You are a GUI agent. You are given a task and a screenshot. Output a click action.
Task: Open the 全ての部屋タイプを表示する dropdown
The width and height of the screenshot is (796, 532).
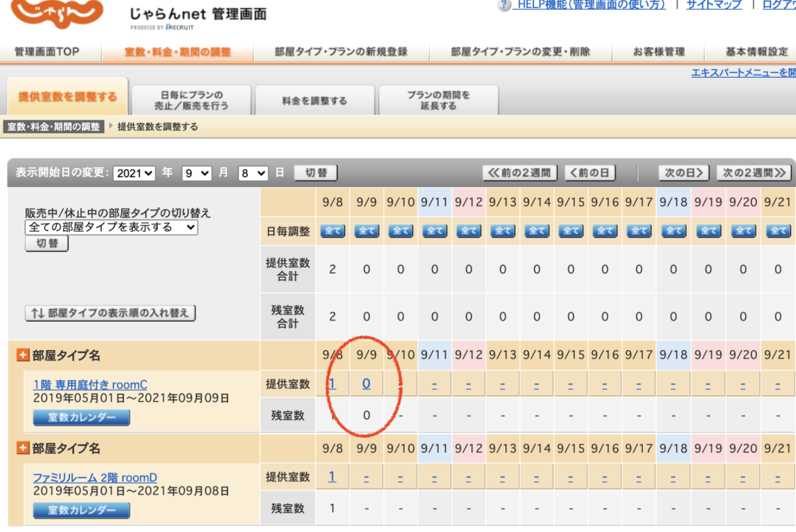click(x=111, y=227)
